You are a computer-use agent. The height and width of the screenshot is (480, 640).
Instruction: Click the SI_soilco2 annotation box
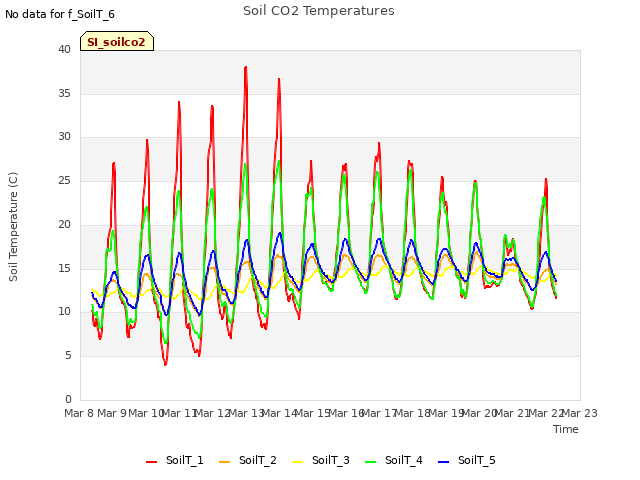click(x=117, y=41)
